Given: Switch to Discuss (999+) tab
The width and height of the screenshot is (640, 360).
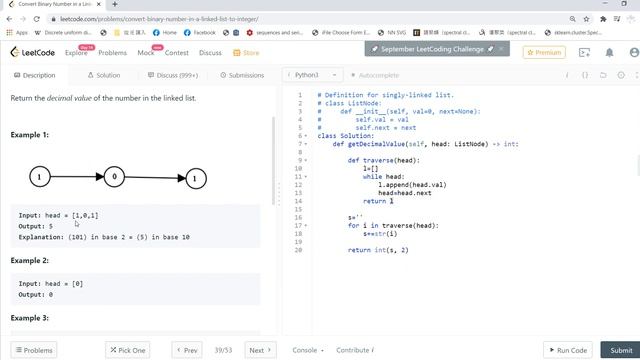Looking at the screenshot, I should [x=173, y=75].
